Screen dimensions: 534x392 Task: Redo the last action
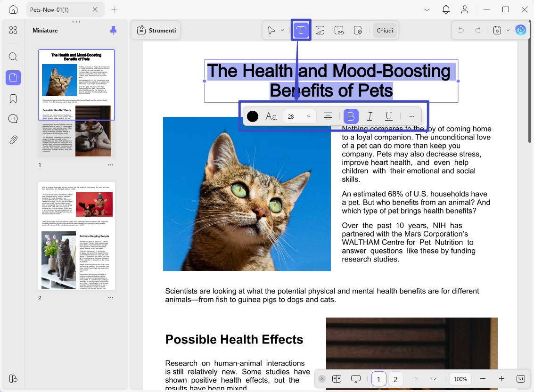coord(478,30)
